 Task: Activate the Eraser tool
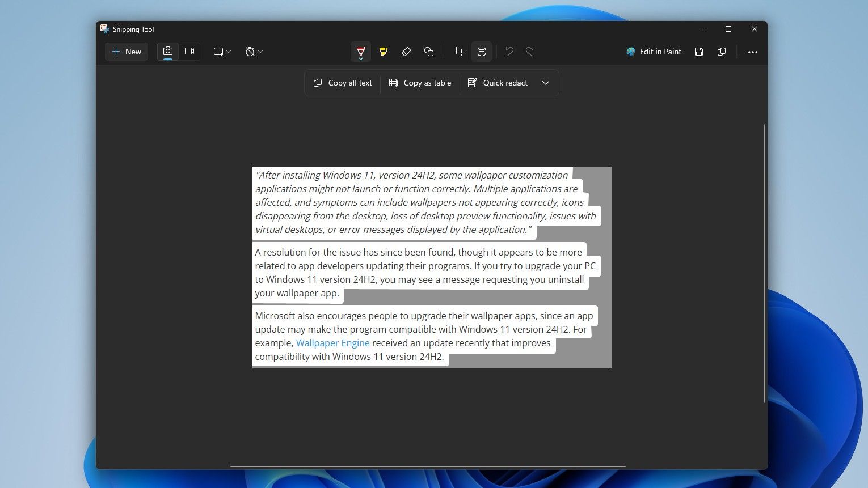tap(406, 52)
